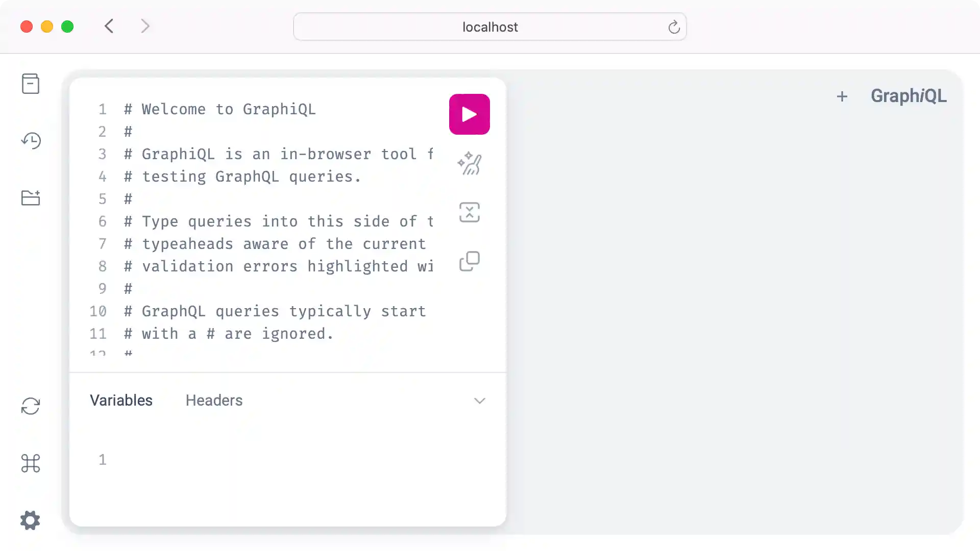
Task: Show the keyboard shortcut dialog
Action: 31,463
